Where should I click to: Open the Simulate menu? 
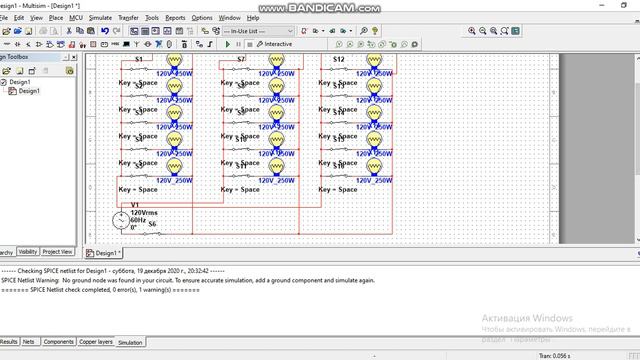pyautogui.click(x=100, y=18)
